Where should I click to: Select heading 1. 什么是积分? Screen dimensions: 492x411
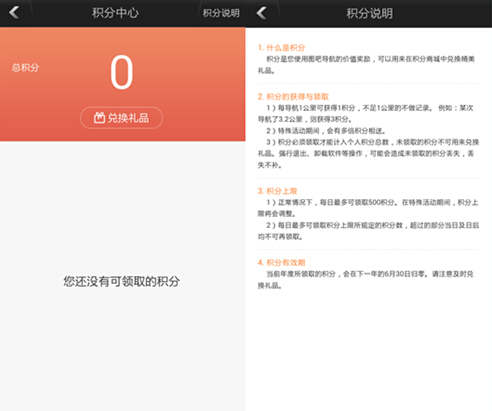coord(281,48)
